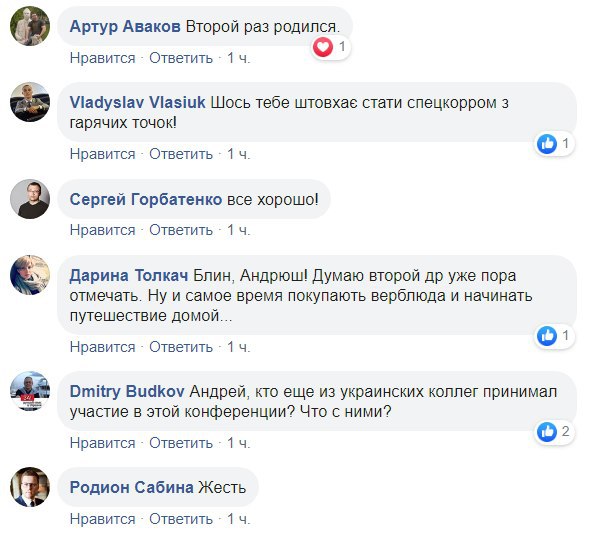614x534 pixels.
Task: Open Сергей Горбатенко name link
Action: (146, 199)
